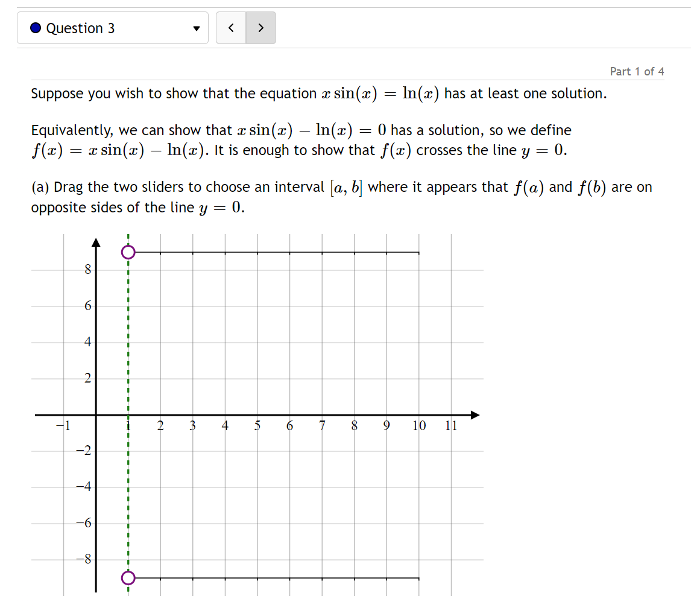Click the y-axis label 8

point(87,269)
